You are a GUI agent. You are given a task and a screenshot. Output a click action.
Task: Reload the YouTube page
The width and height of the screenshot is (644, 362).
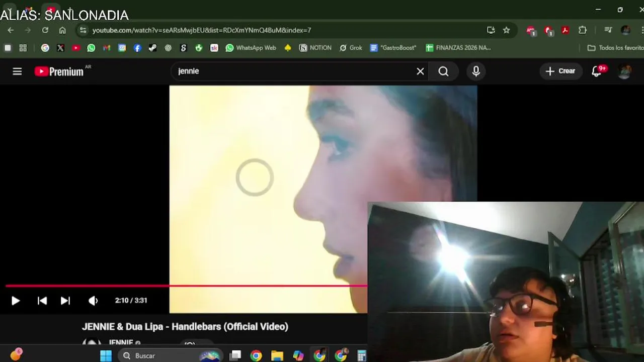point(45,30)
